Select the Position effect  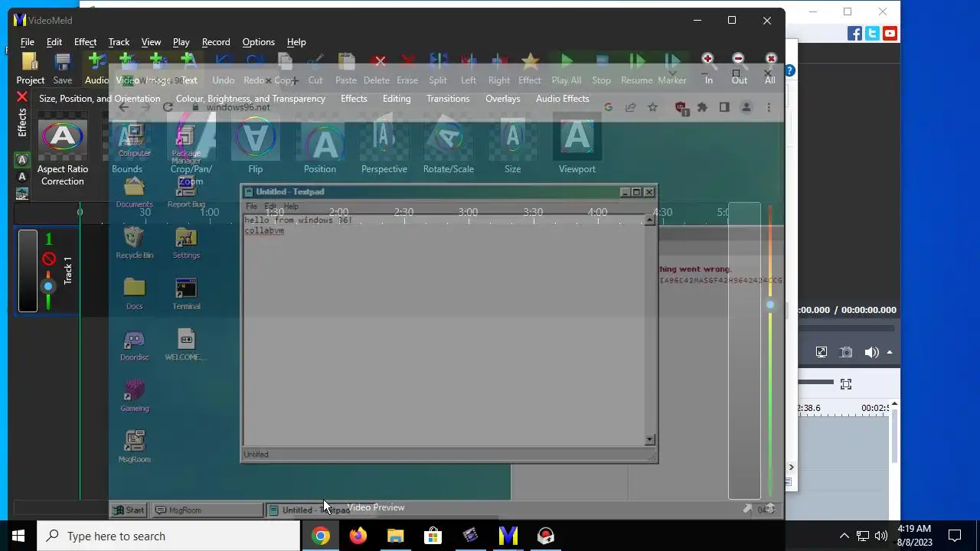click(320, 145)
